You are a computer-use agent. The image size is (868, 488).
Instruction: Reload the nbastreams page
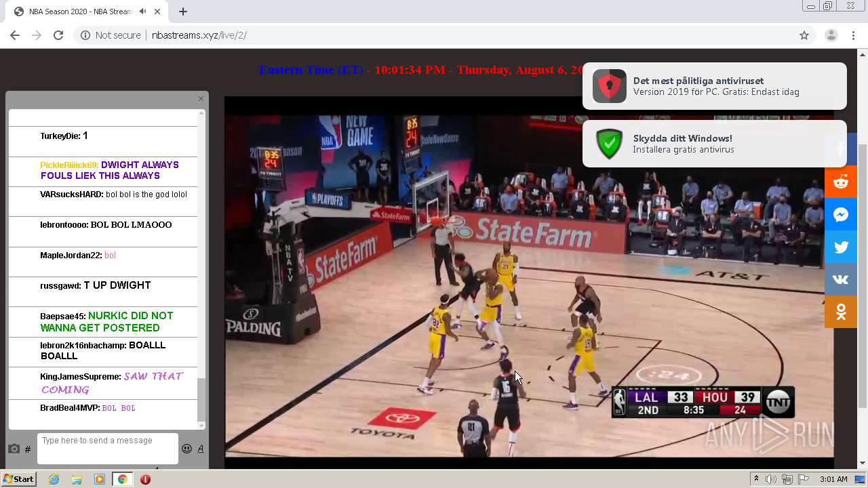58,35
